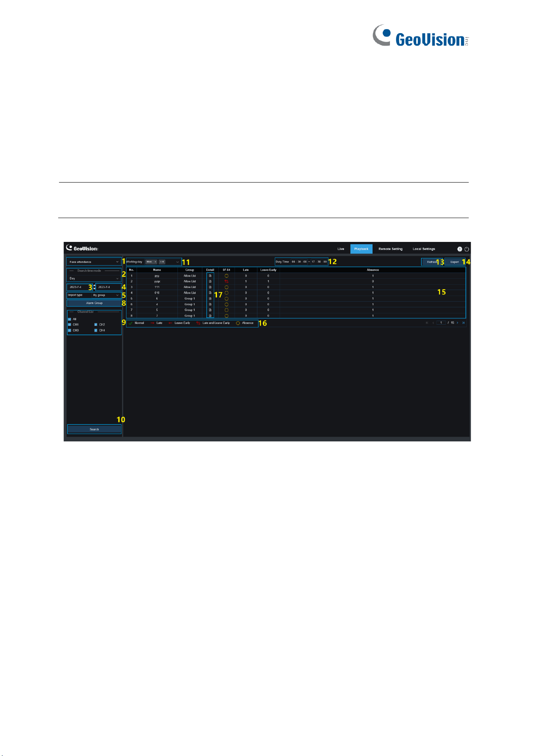Click absence circle icon for row 010
The width and height of the screenshot is (535, 756).
pyautogui.click(x=227, y=293)
